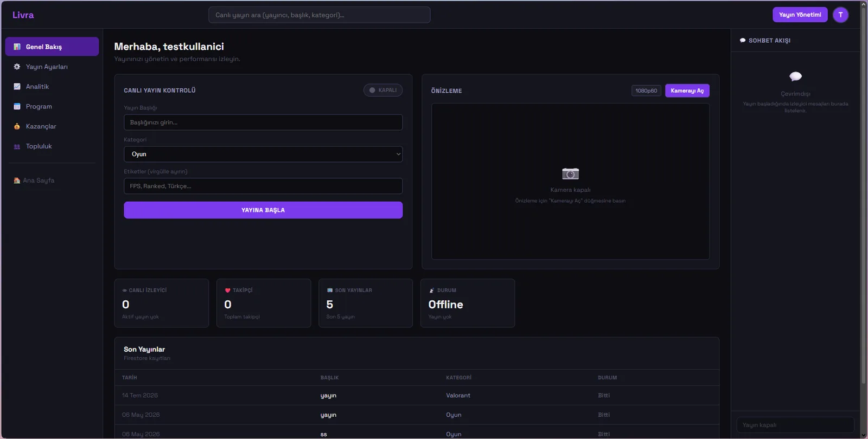Click the large chat bubble offline icon
Screen dimensions: 868x439
(x=795, y=76)
